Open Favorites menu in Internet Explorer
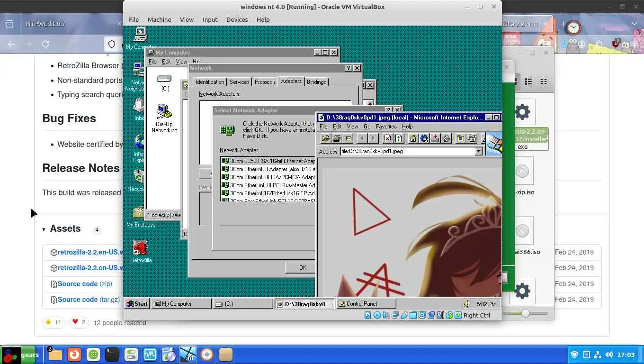The image size is (644, 364). coord(386,127)
